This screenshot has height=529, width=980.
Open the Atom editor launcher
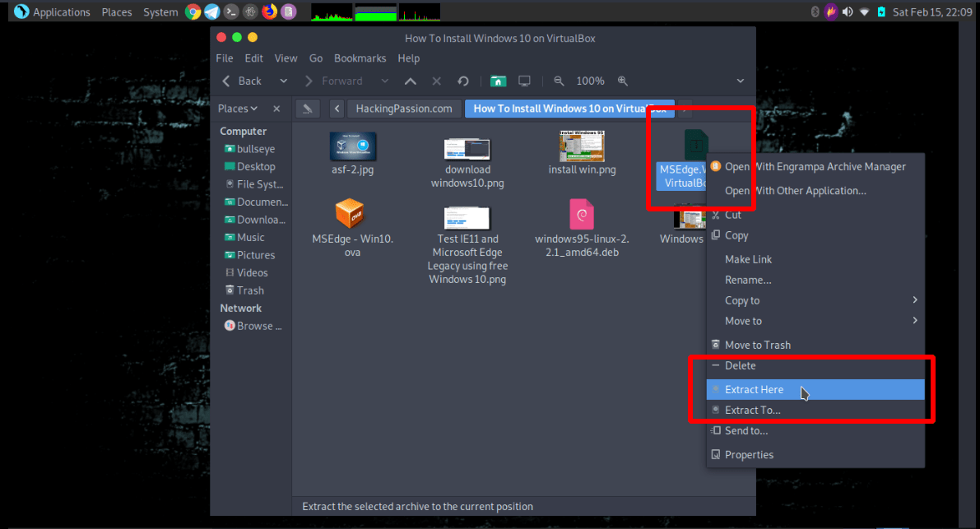pos(250,12)
